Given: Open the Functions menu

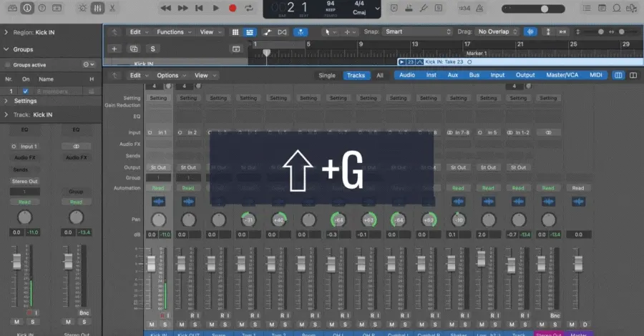Looking at the screenshot, I should click(174, 32).
